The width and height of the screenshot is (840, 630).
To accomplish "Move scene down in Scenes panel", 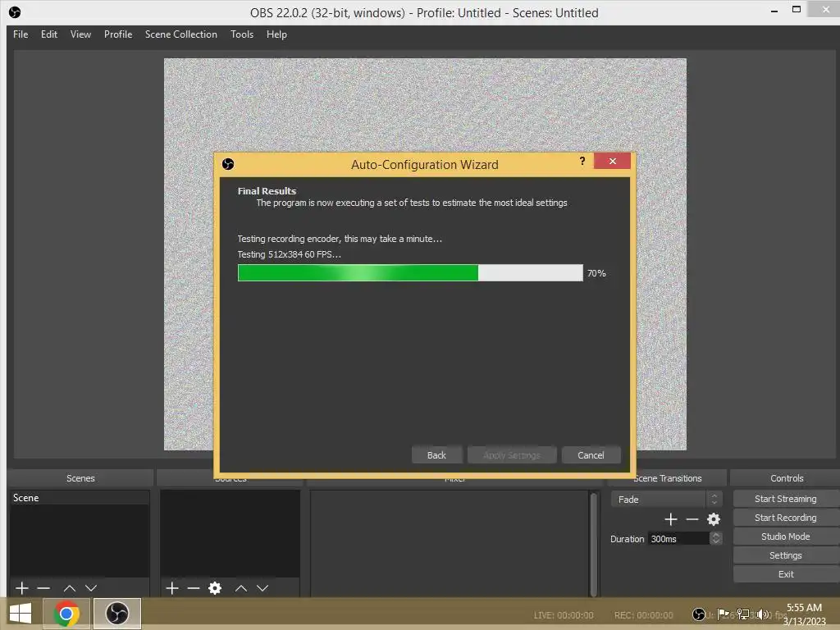I will [x=91, y=588].
